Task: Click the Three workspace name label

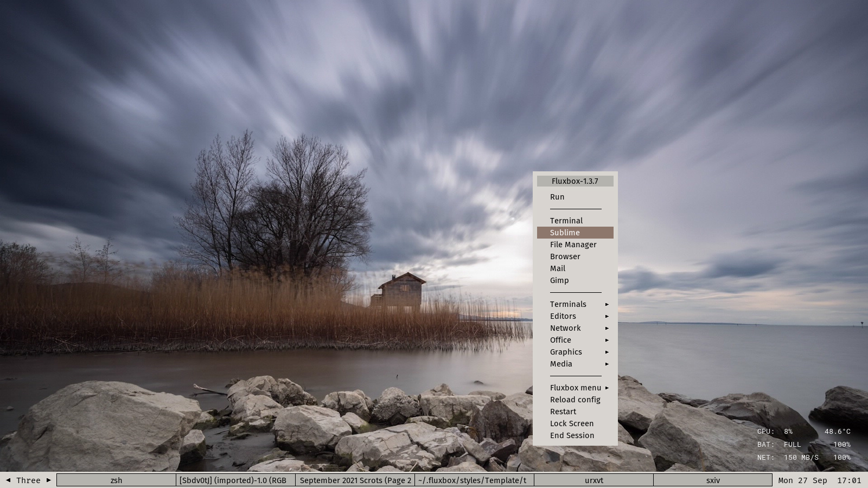Action: coord(28,480)
